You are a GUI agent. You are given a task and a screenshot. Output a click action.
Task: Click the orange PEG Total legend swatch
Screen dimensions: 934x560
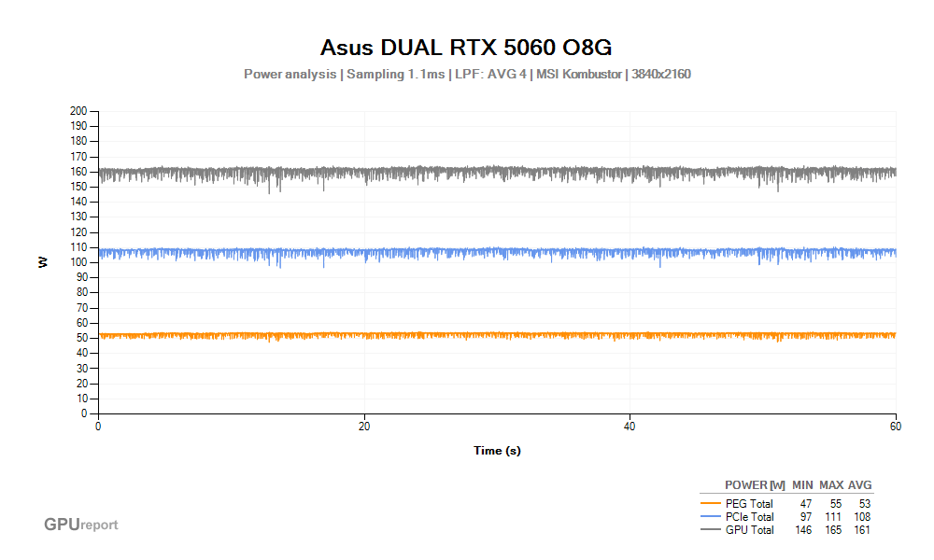tap(710, 504)
